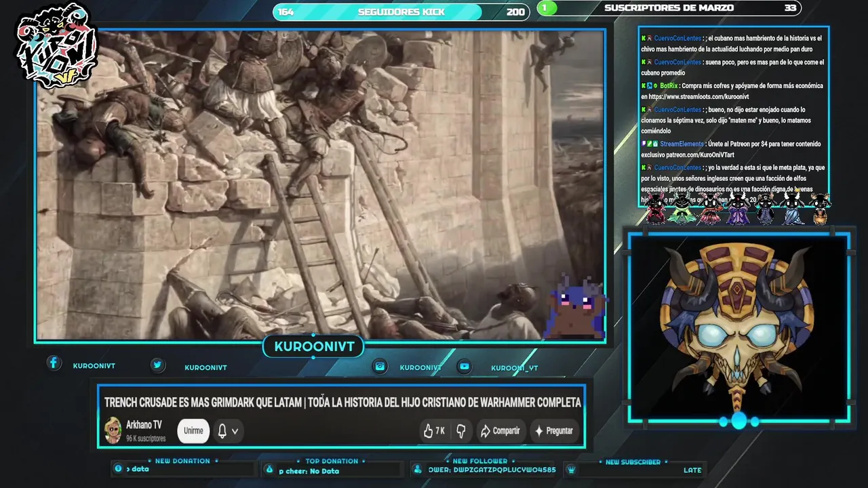The height and width of the screenshot is (488, 868).
Task: Click the BotRix username in chat
Action: pos(668,86)
